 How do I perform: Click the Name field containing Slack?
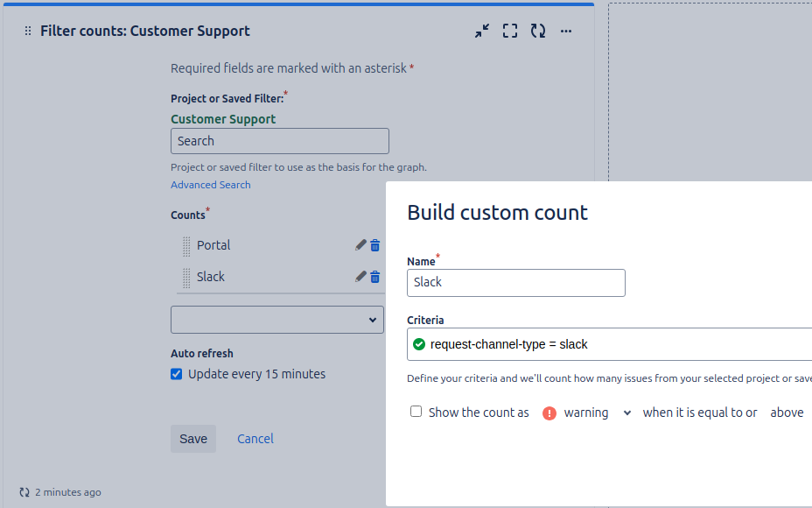pyautogui.click(x=515, y=283)
